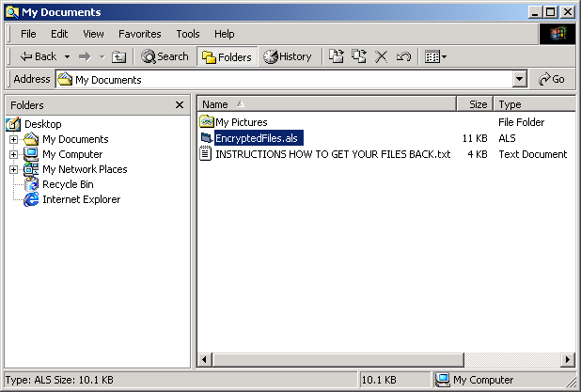This screenshot has width=581, height=392.
Task: Close the Folders pane
Action: (180, 105)
